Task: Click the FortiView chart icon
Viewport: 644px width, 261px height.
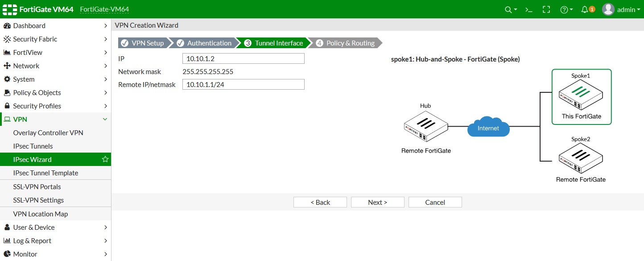Action: pyautogui.click(x=7, y=53)
